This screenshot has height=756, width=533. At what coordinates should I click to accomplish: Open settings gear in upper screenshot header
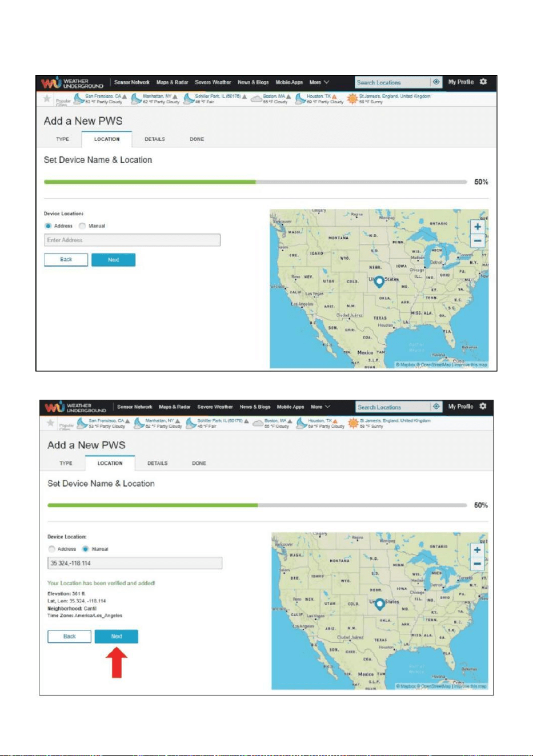click(483, 82)
